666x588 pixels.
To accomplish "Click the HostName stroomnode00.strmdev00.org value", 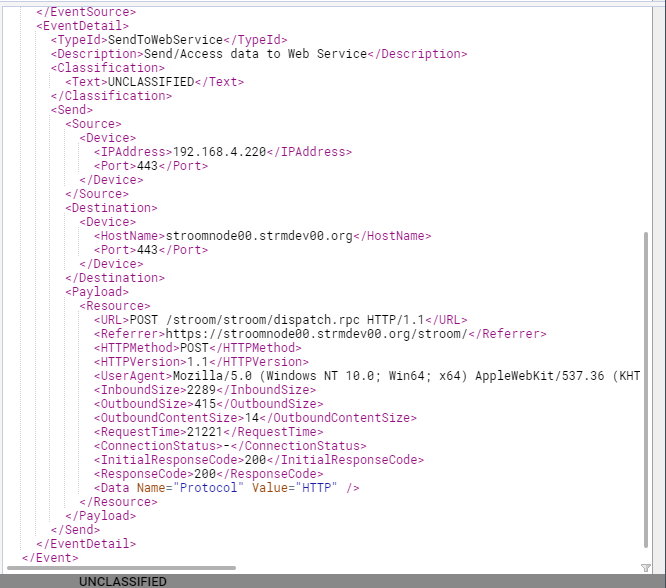I will click(259, 236).
